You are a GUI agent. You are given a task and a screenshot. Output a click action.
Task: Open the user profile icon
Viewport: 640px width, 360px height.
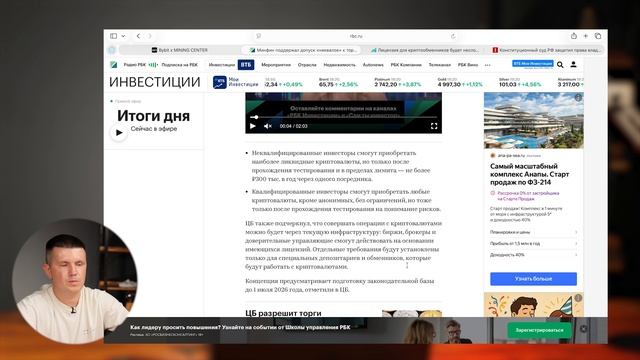point(573,64)
